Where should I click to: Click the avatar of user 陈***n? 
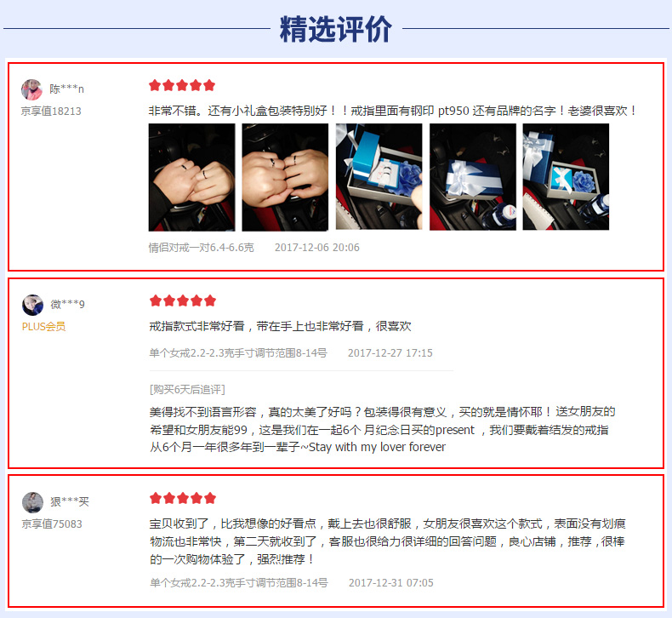[x=31, y=89]
